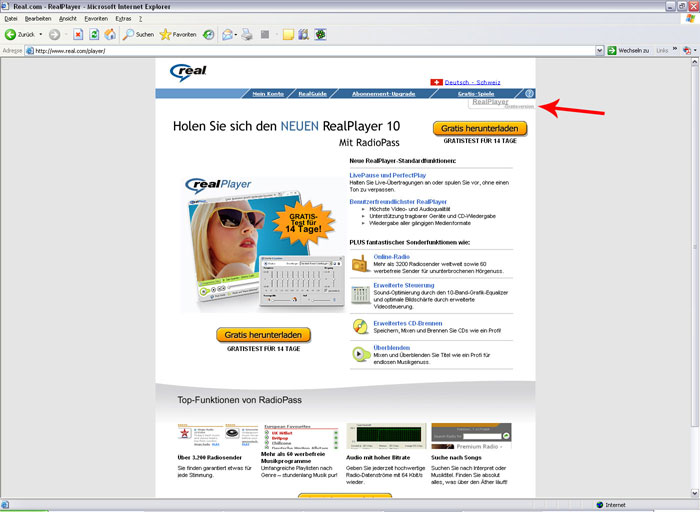Click the vertical scrollbar up arrow
Viewport: 700px width, 512px height.
pyautogui.click(x=695, y=62)
